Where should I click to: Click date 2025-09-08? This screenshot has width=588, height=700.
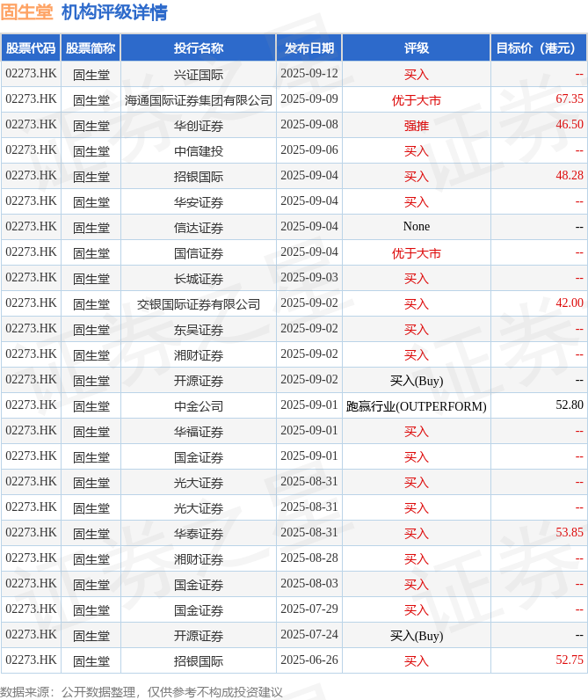tap(309, 124)
